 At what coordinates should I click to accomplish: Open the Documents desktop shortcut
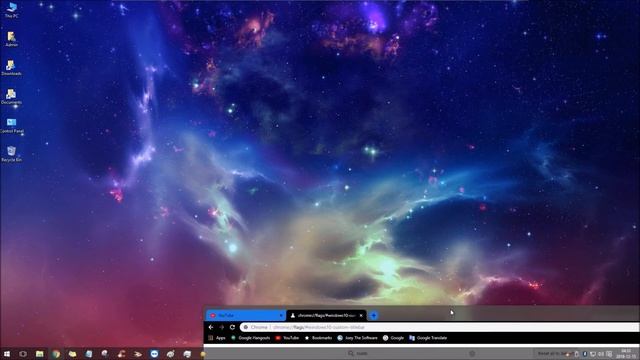coord(11,97)
